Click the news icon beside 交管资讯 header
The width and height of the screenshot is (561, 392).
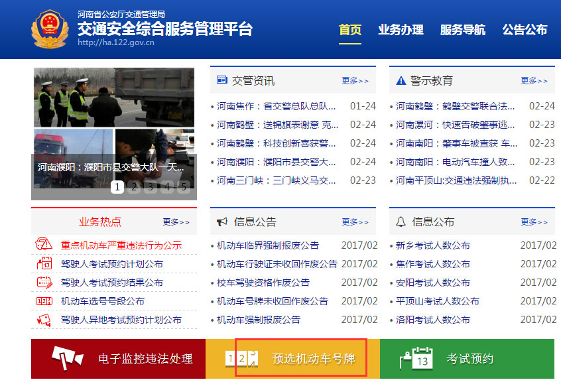point(221,80)
